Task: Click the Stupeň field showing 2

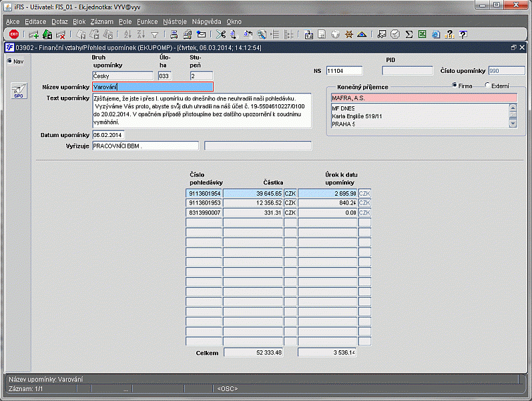Action: pyautogui.click(x=202, y=76)
